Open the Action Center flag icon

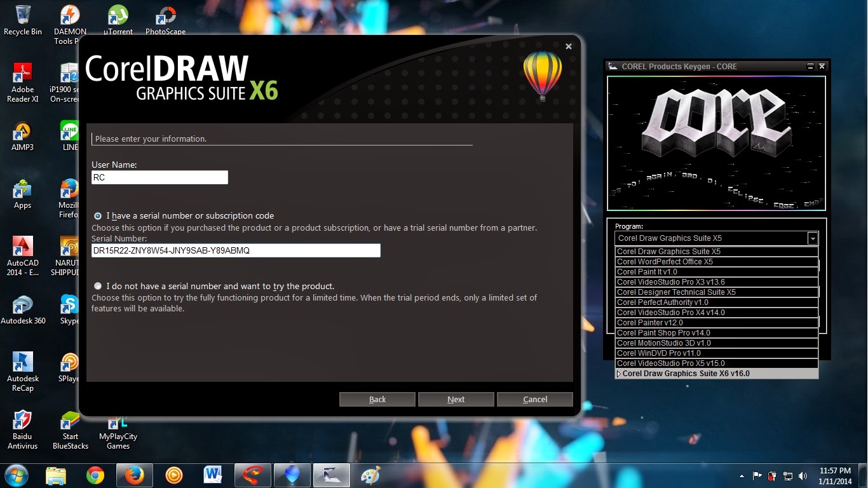[757, 475]
